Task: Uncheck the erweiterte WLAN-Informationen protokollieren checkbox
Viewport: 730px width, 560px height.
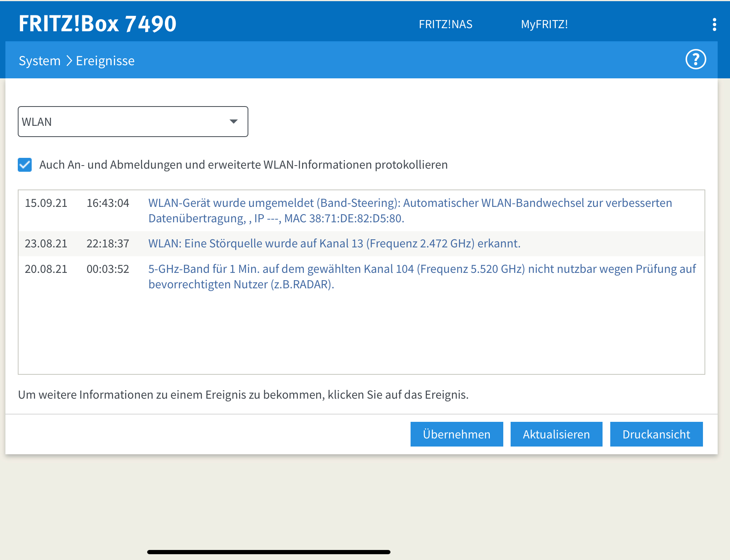Action: tap(25, 165)
